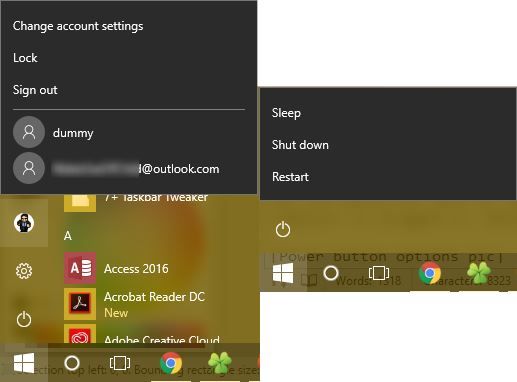Click the Acrobat Reader DC icon
This screenshot has width=517, height=382.
[80, 304]
